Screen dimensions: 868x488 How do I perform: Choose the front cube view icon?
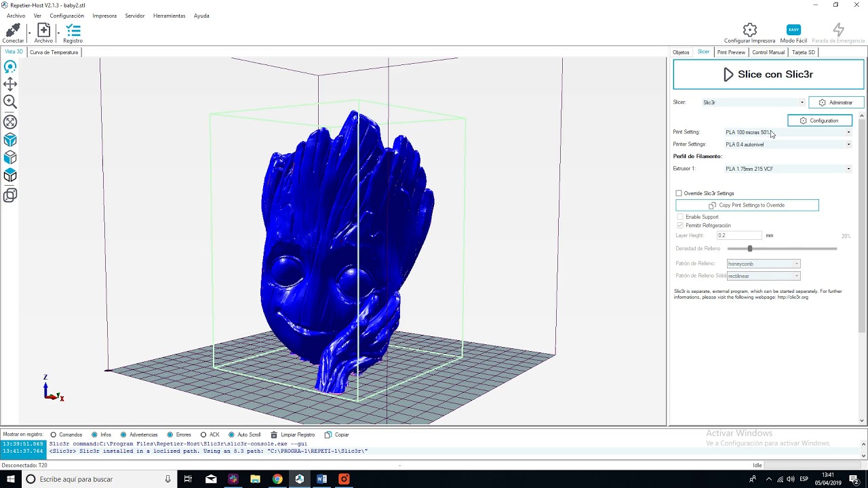pos(10,158)
